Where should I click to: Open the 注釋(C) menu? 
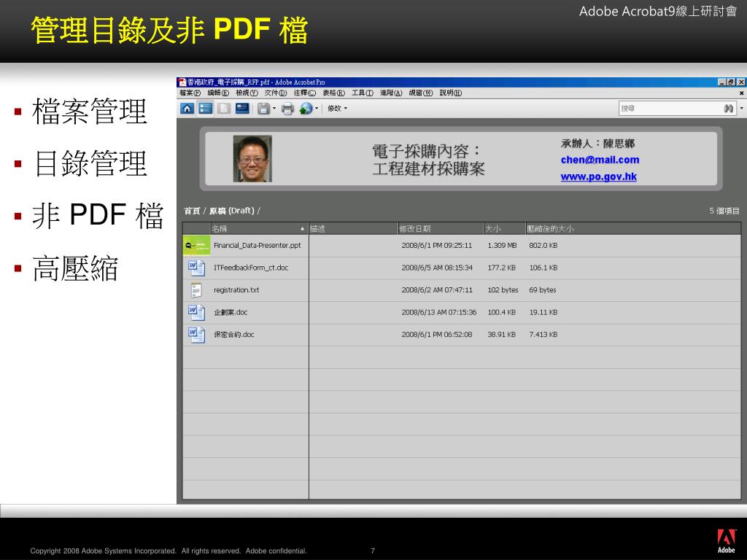304,93
